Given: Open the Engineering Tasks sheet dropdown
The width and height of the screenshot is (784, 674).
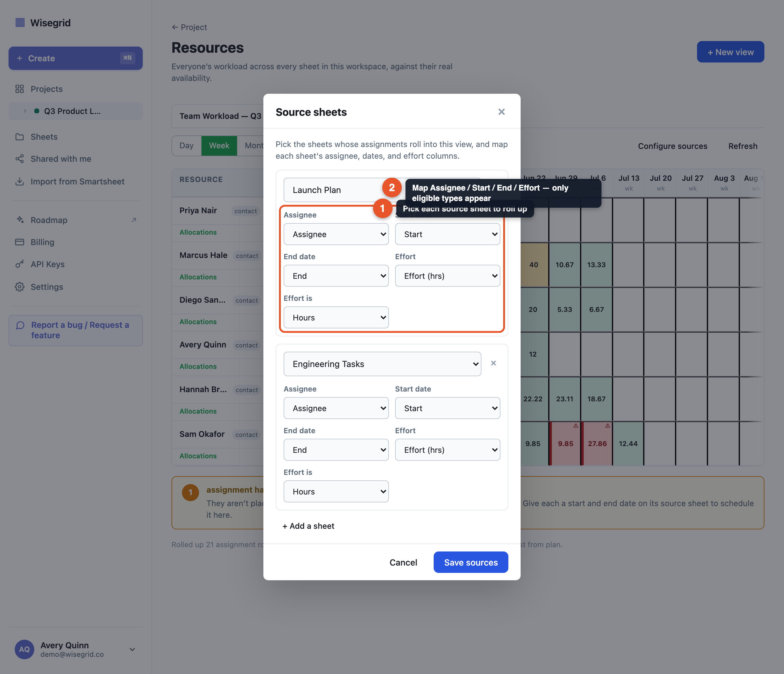Looking at the screenshot, I should 382,364.
